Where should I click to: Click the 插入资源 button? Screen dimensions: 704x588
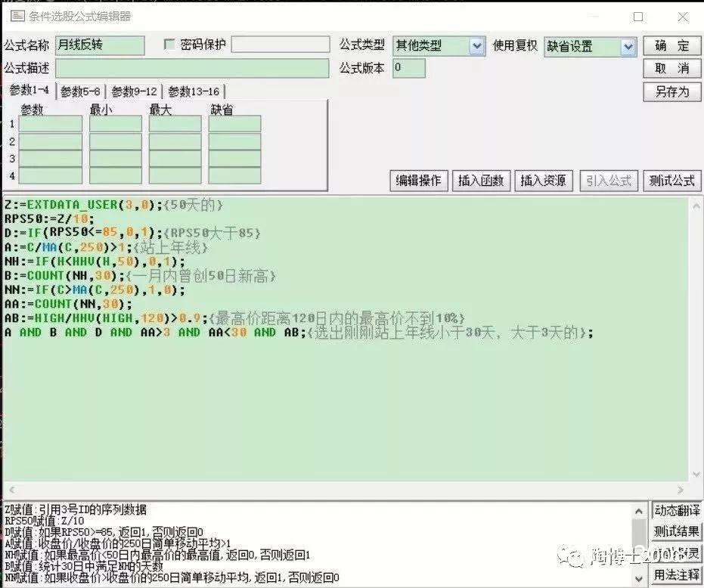point(543,181)
